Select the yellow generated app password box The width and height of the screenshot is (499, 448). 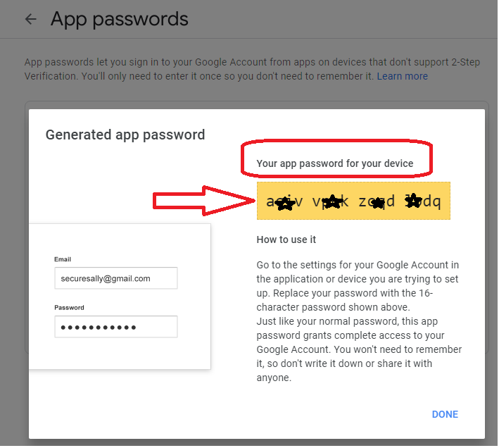tap(353, 201)
